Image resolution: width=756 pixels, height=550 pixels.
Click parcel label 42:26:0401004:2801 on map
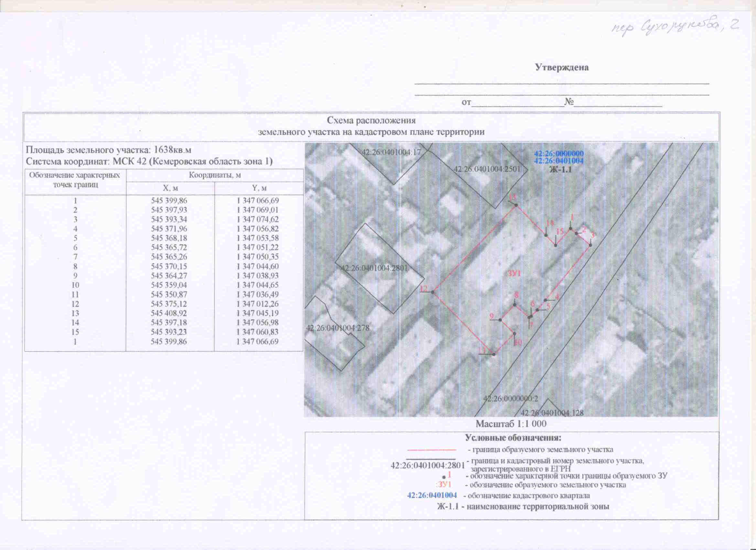pos(374,268)
